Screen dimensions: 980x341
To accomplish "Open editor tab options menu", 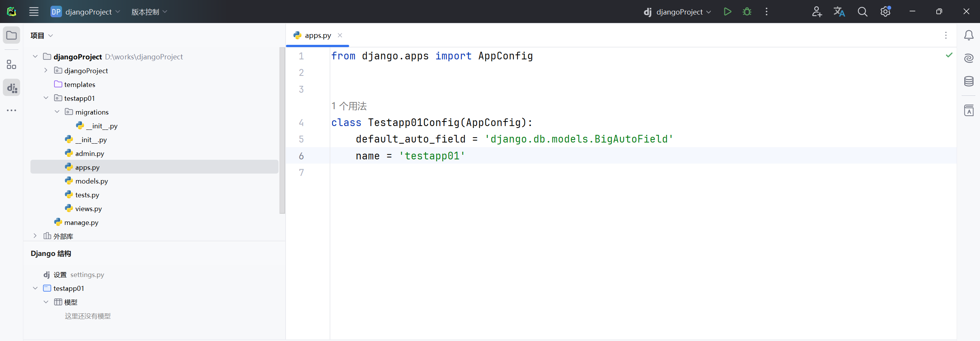I will (946, 35).
